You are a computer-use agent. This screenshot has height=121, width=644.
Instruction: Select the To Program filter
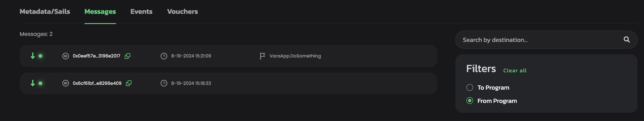[x=470, y=88]
